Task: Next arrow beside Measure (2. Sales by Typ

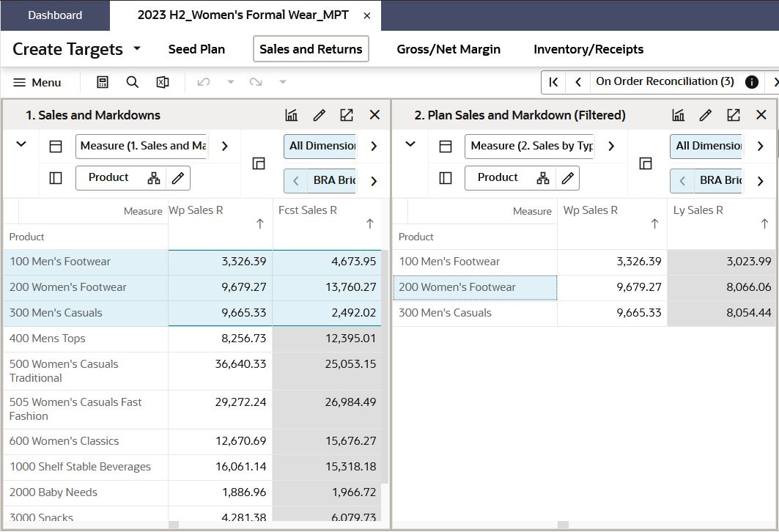Action: pyautogui.click(x=612, y=146)
